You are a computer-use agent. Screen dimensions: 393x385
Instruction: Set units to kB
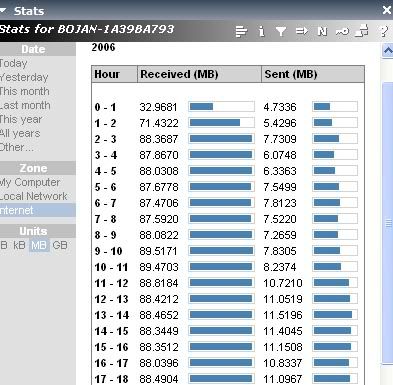click(x=19, y=245)
